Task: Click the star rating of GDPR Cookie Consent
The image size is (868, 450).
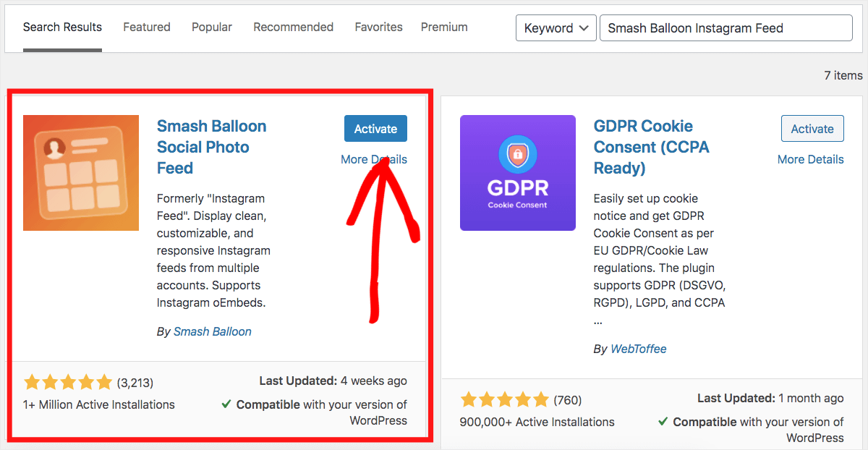Action: point(505,399)
